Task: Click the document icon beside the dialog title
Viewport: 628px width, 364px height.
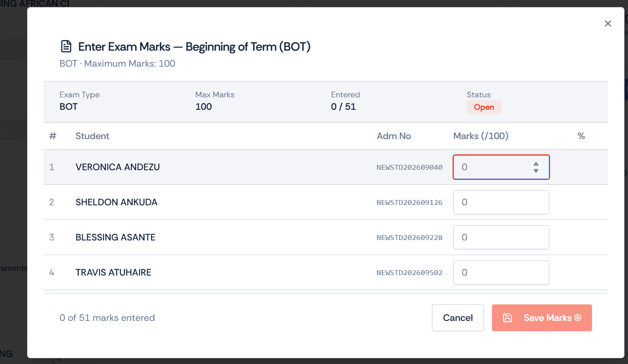Action: 66,46
